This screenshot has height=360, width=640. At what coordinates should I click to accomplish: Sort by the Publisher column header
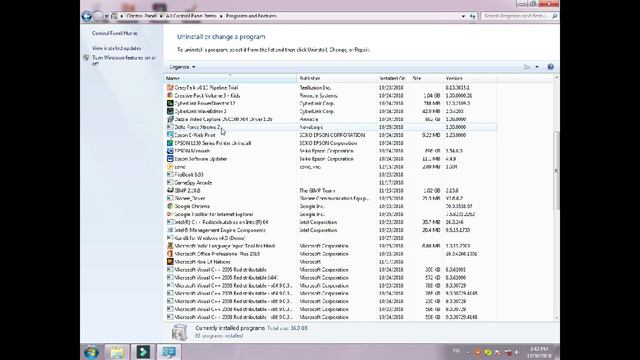coord(337,78)
